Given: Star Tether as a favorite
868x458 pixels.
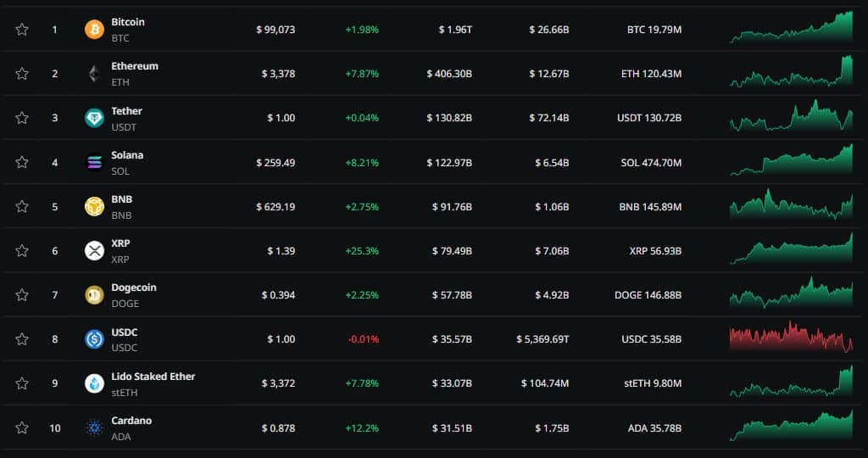Looking at the screenshot, I should (21, 118).
